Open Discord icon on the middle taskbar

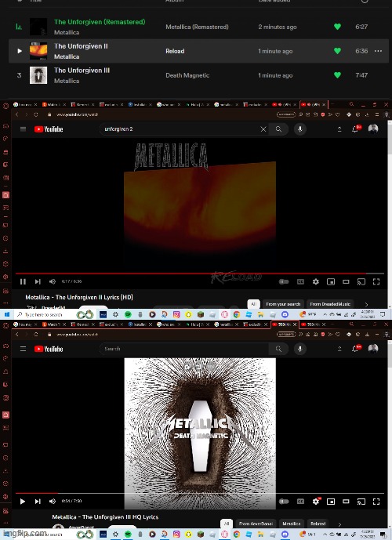[x=285, y=314]
